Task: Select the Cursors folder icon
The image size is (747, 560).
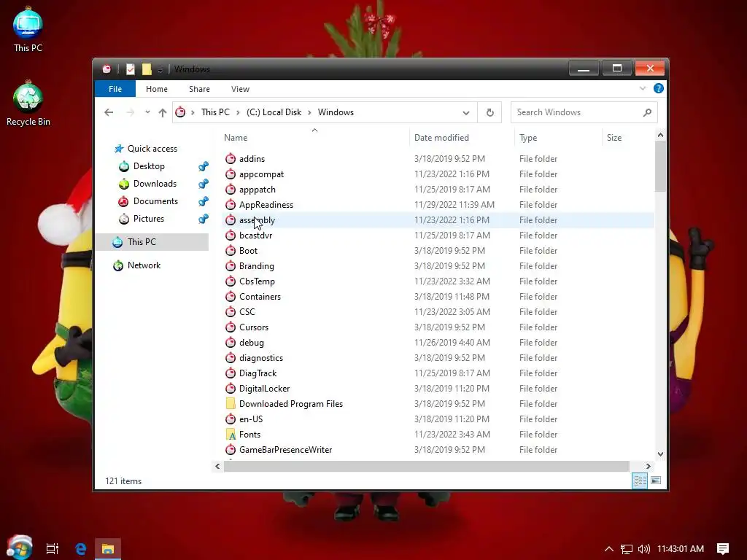Action: coord(231,327)
